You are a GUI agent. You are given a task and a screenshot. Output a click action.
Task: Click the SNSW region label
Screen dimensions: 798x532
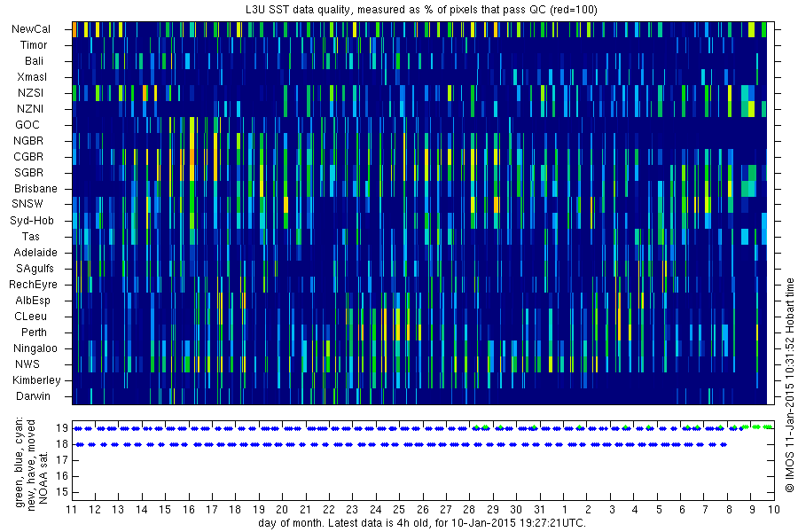click(27, 204)
